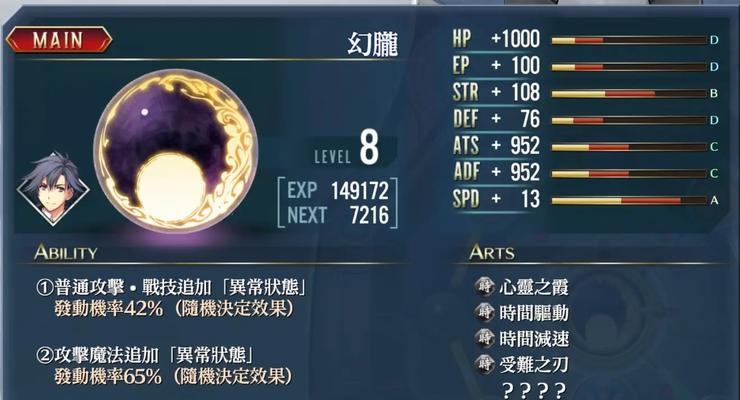The height and width of the screenshot is (400, 740).
Task: Select ability ① 普通攻擊 description
Action: (x=171, y=298)
